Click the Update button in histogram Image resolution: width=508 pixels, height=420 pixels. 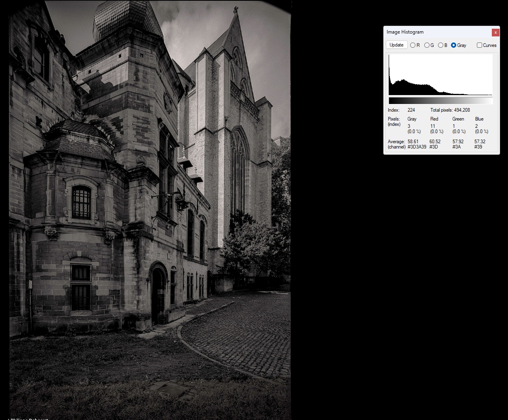pyautogui.click(x=396, y=45)
